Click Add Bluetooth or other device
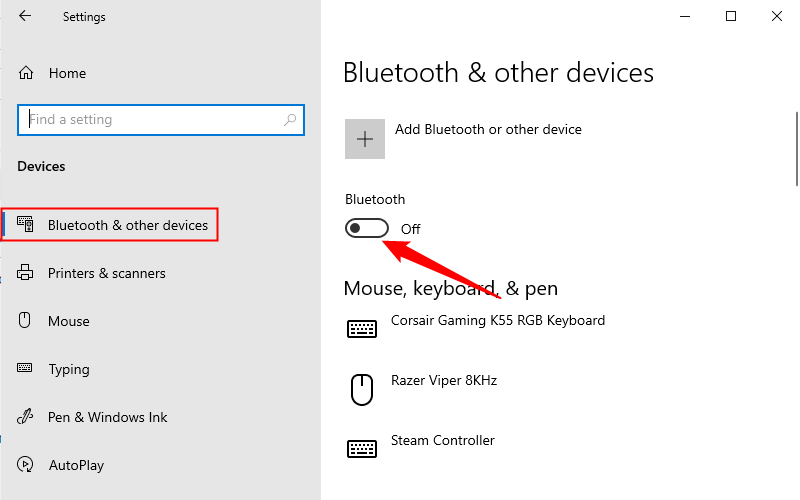The height and width of the screenshot is (500, 800). pyautogui.click(x=488, y=129)
